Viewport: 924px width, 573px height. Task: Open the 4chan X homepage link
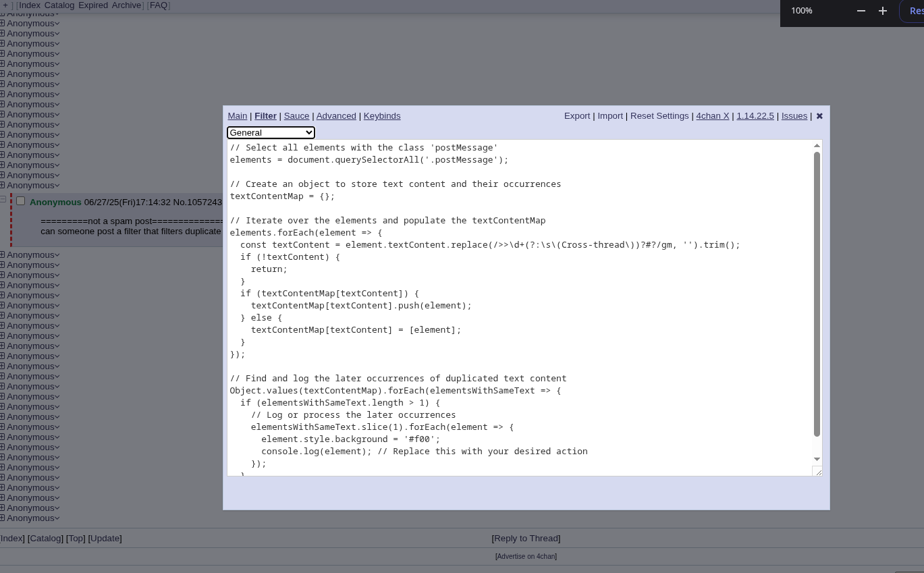tap(713, 116)
